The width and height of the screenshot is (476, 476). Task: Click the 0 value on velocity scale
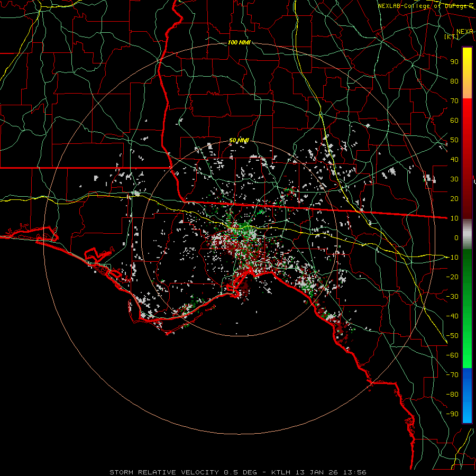click(x=456, y=237)
